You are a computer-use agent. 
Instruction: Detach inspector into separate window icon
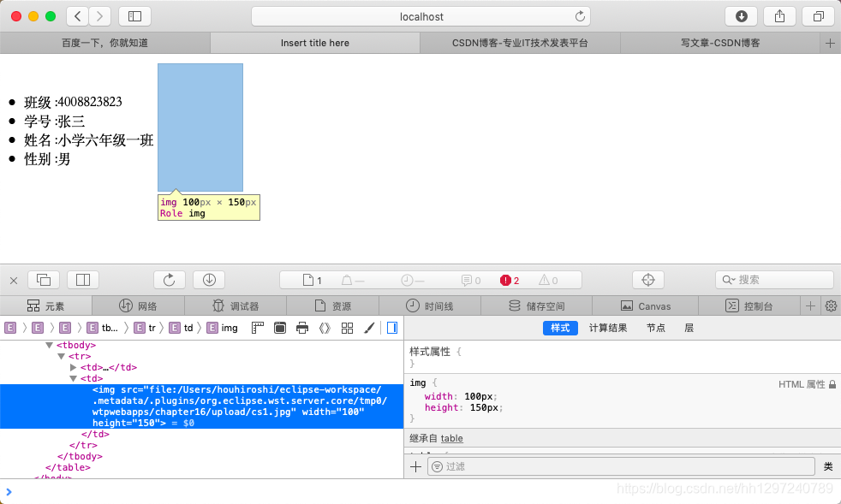[44, 280]
